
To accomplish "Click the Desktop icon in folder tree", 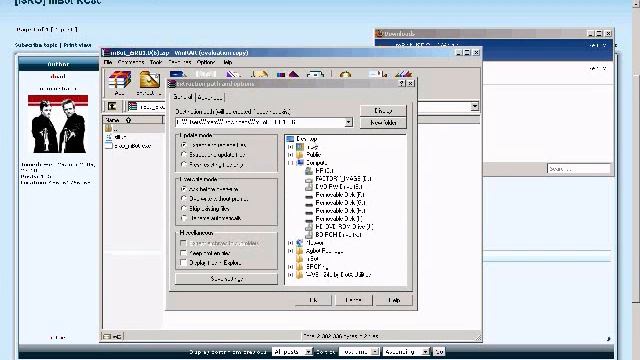I will [290, 139].
